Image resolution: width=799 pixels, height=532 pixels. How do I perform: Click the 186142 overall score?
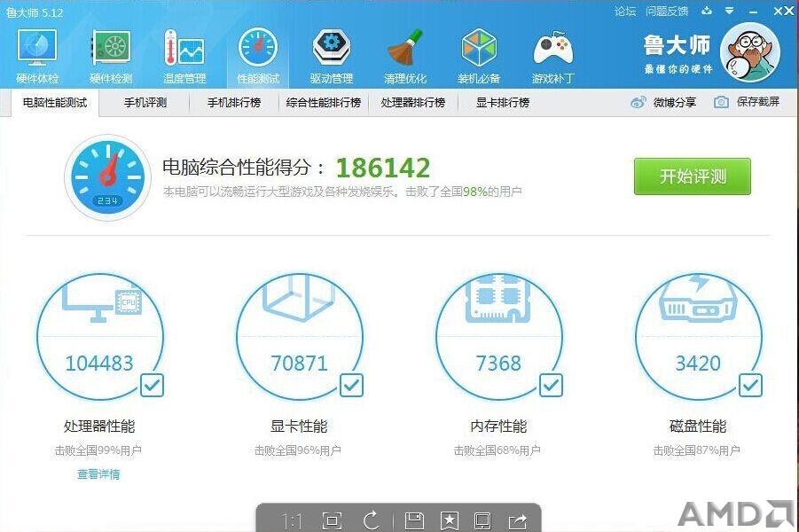383,168
